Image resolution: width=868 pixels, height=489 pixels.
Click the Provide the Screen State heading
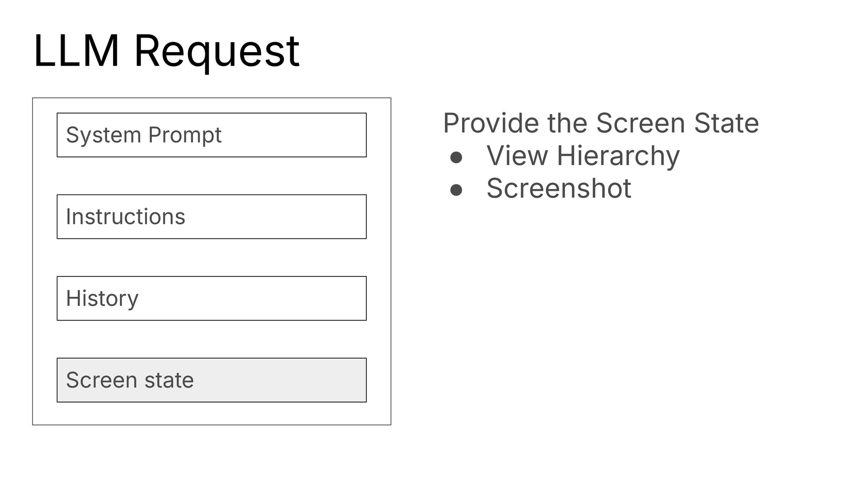tap(601, 123)
